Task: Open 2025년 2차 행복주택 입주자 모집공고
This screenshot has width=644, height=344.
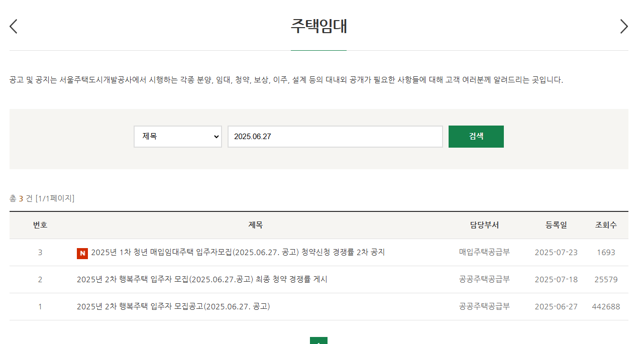Action: [173, 306]
